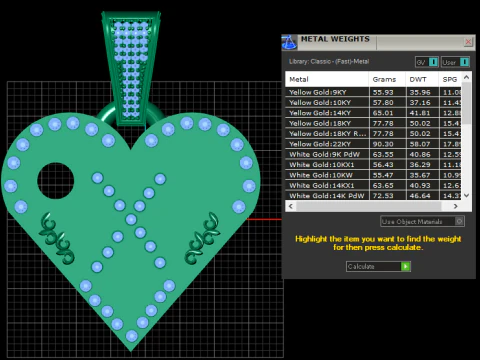Select the Yellow Gold:18KY R... row

coord(373,134)
